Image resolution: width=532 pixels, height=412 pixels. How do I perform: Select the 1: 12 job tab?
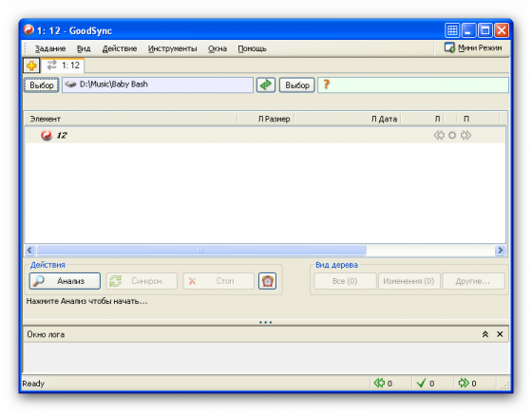tap(63, 66)
